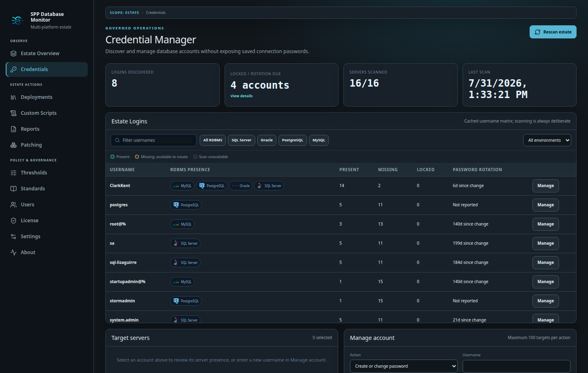Viewport: 588px width, 373px height.
Task: Open the Standards book icon entry
Action: click(13, 189)
